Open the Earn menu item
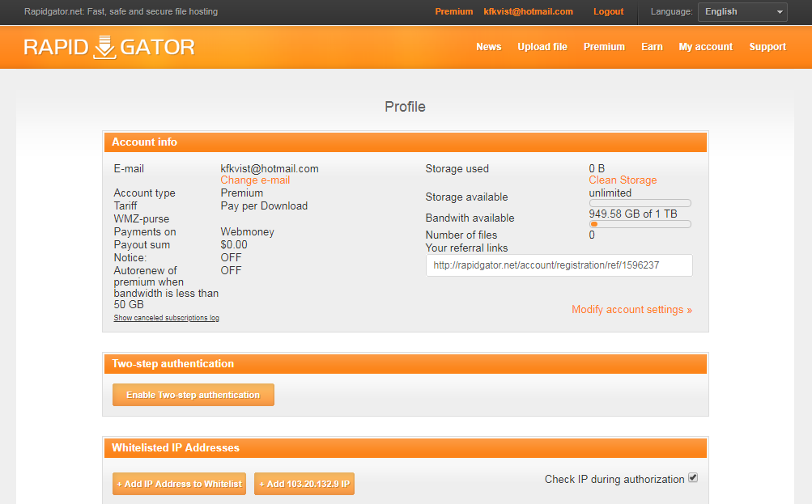The image size is (812, 504). (x=652, y=47)
